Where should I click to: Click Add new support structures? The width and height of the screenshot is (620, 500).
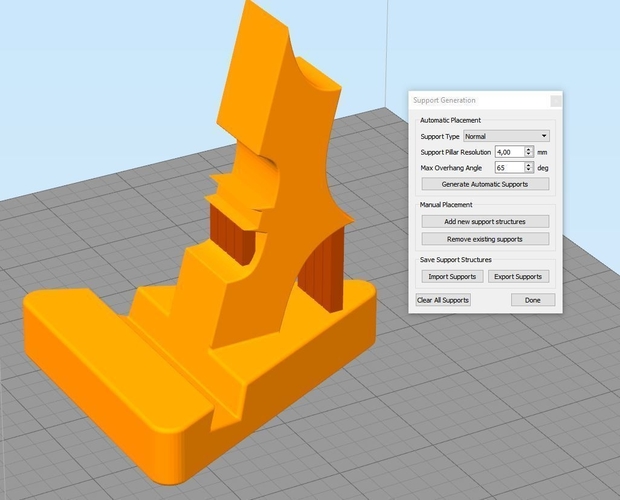(x=485, y=222)
